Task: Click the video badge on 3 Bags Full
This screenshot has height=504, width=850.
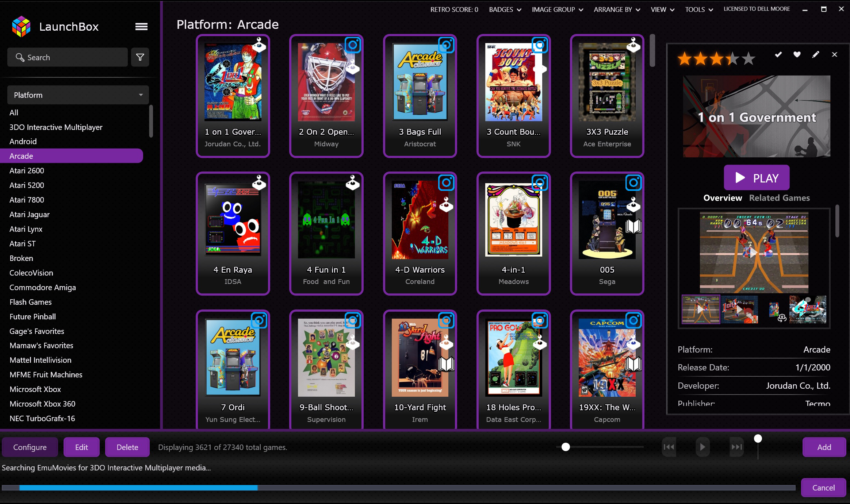Action: pyautogui.click(x=446, y=45)
